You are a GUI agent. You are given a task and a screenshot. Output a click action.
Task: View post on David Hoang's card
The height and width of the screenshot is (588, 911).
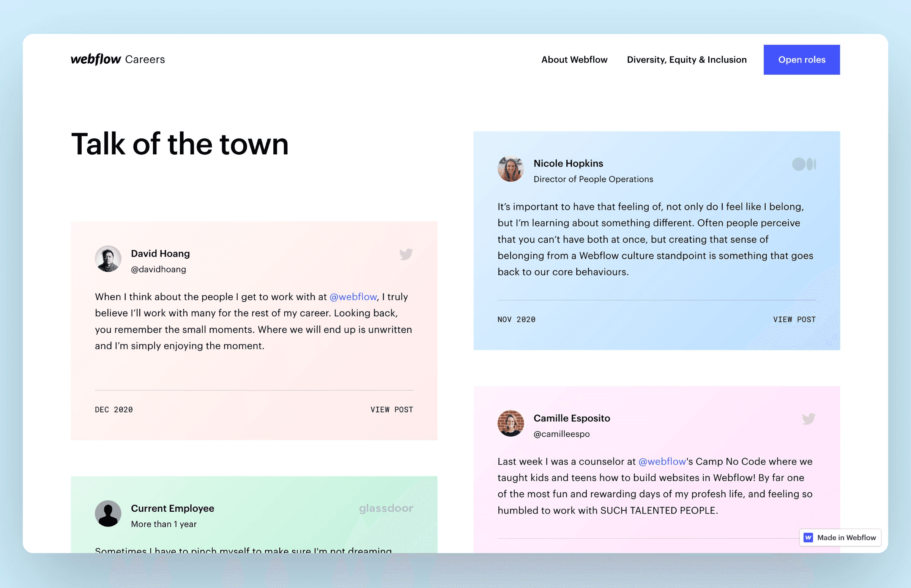[x=391, y=410]
